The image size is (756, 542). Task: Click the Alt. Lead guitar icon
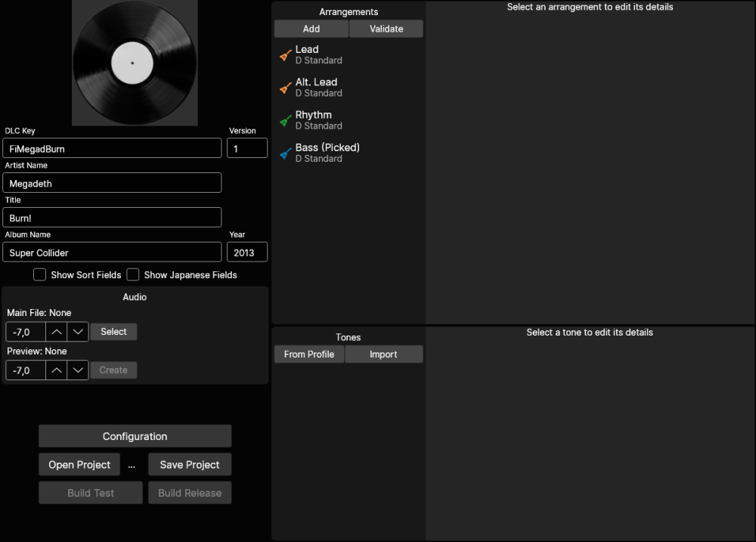click(x=285, y=88)
